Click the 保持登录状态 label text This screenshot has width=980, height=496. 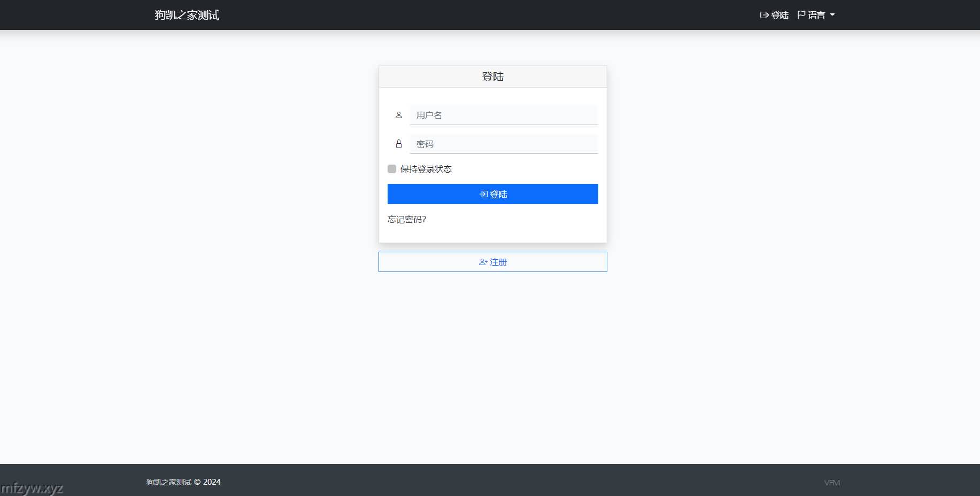click(x=426, y=169)
